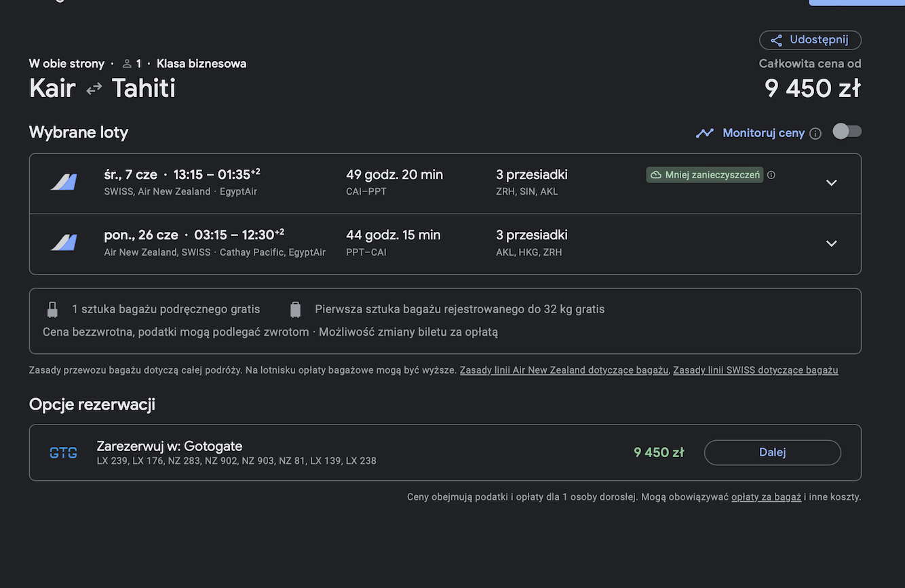Viewport: 905px width, 588px height.
Task: Click the 03:15 – 12:30 return flight times
Action: [239, 235]
